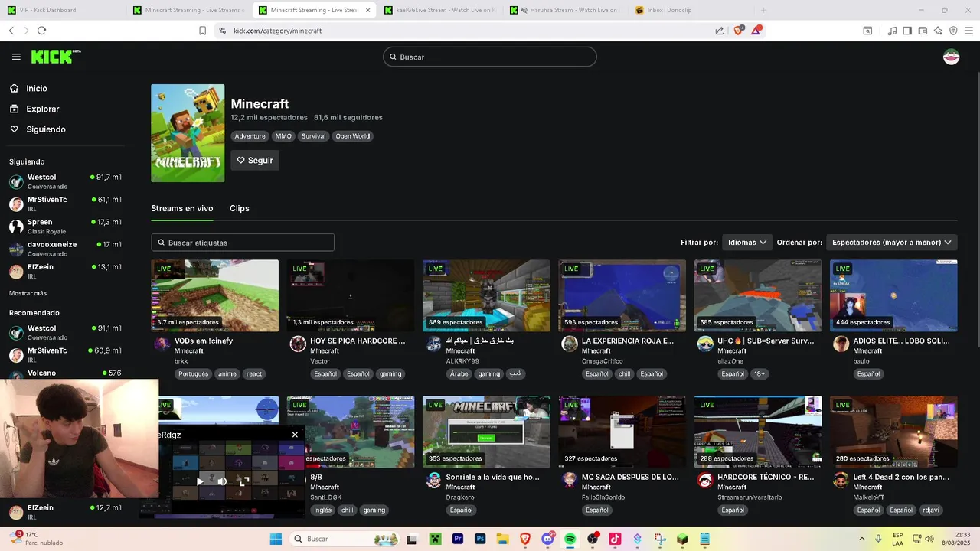This screenshot has height=551, width=980.
Task: Open Left 4 Dead 2 stream title
Action: [x=901, y=477]
